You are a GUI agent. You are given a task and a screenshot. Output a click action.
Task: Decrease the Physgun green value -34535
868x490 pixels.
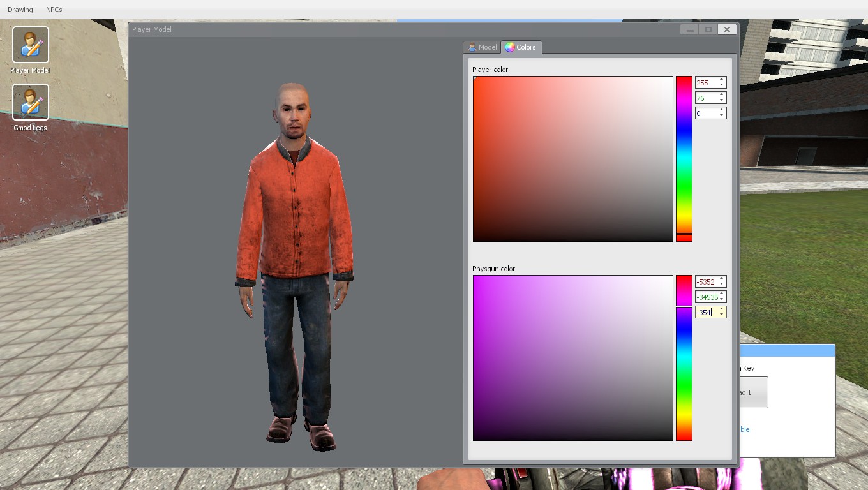click(x=722, y=300)
